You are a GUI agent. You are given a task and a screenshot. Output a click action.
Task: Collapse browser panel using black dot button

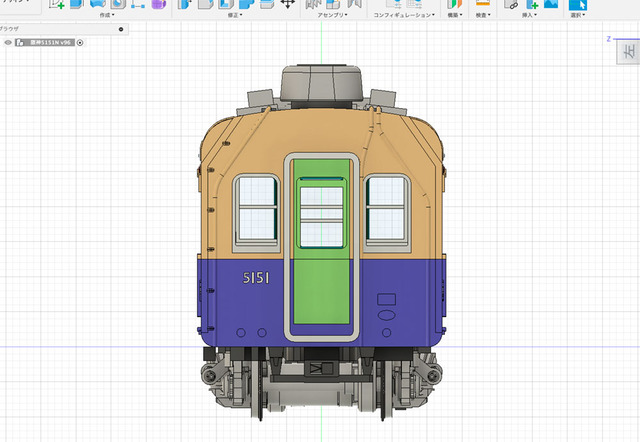pos(121,29)
